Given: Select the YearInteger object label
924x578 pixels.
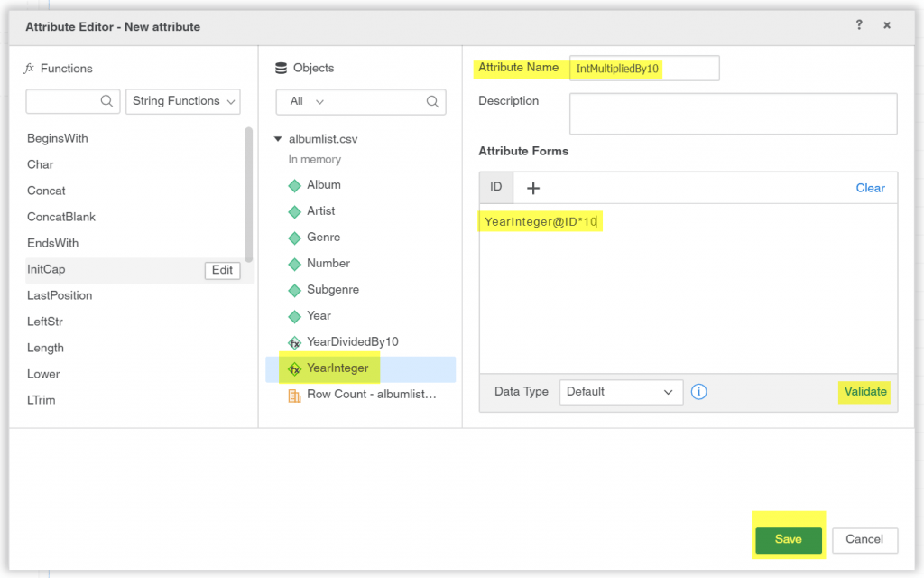Looking at the screenshot, I should tap(337, 368).
